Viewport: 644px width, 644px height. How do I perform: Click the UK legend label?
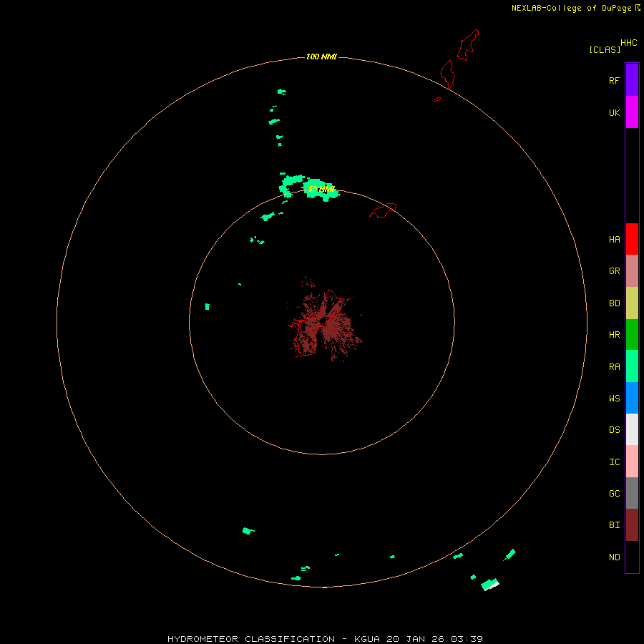click(614, 113)
